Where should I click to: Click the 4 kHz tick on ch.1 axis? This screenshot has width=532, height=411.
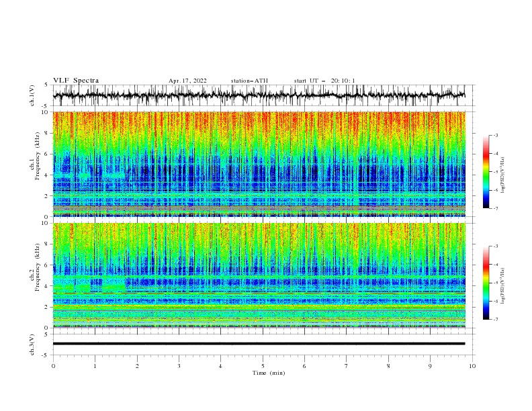click(46, 175)
